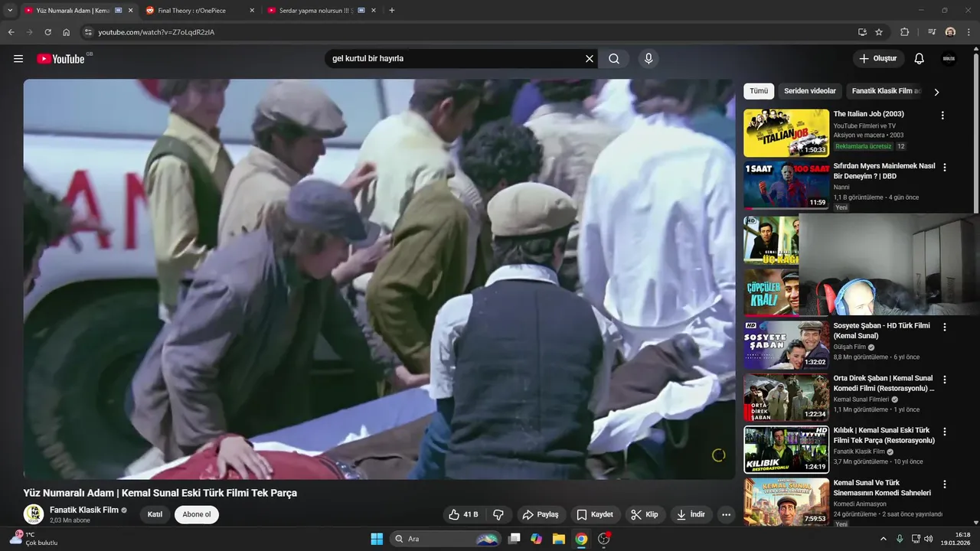Select the Tümü filter chip
Viewport: 980px width, 551px height.
click(x=759, y=91)
